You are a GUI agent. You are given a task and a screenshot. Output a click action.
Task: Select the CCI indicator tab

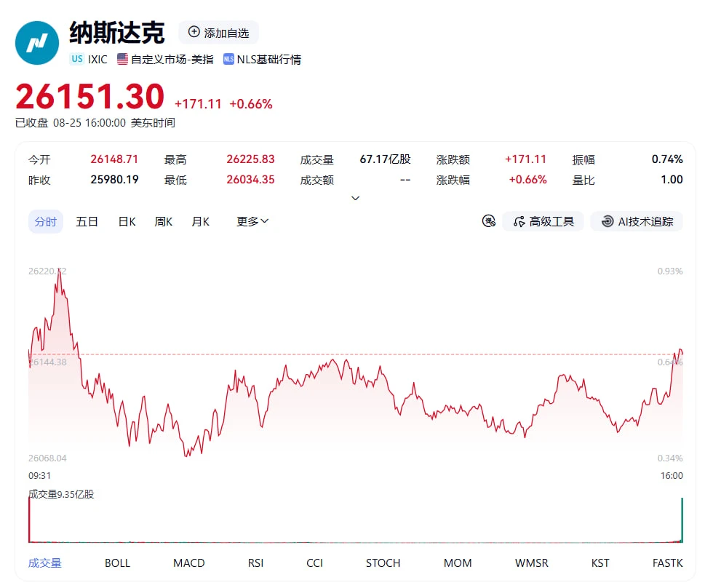coord(315,563)
